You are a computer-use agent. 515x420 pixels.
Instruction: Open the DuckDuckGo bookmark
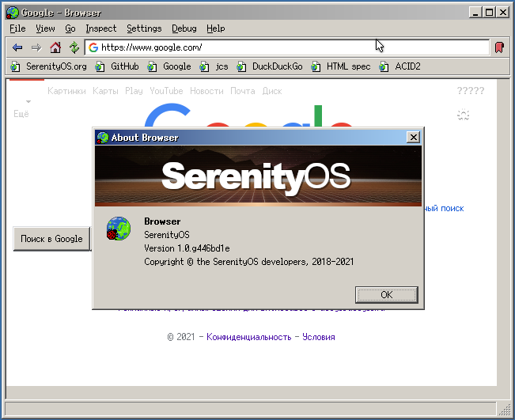point(277,66)
